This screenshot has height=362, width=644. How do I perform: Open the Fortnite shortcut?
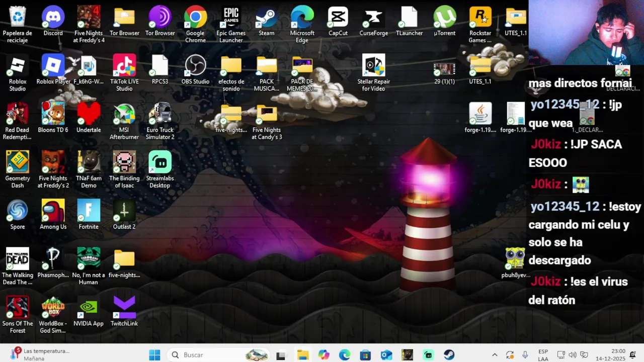[89, 215]
